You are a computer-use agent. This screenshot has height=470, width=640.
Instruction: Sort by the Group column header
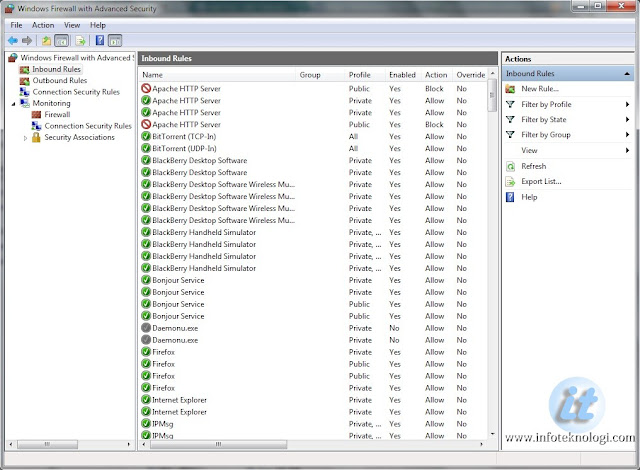[x=320, y=75]
